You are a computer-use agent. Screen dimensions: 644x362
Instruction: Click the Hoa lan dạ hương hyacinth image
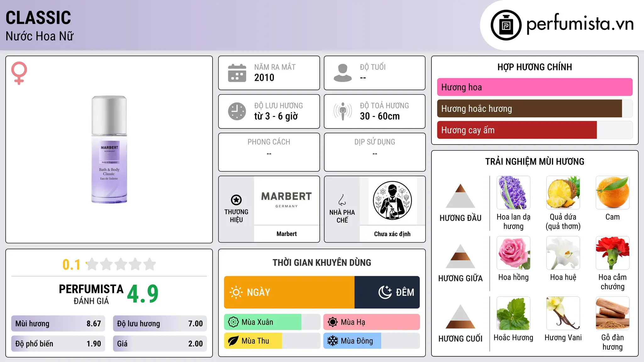[514, 193]
